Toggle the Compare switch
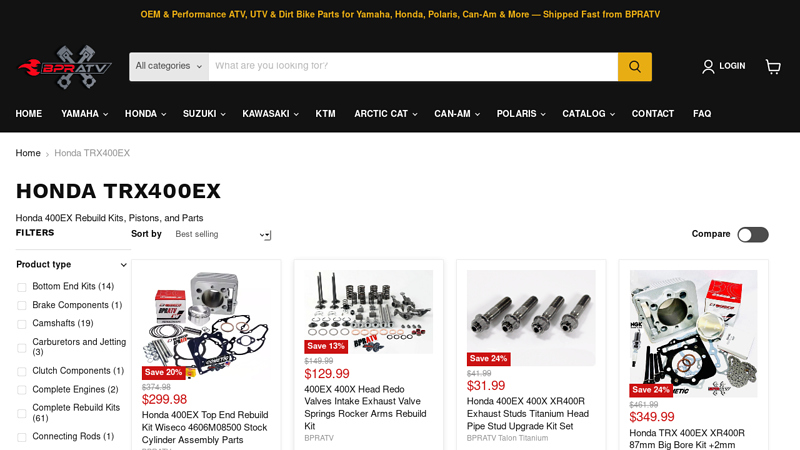The image size is (800, 450). [753, 234]
